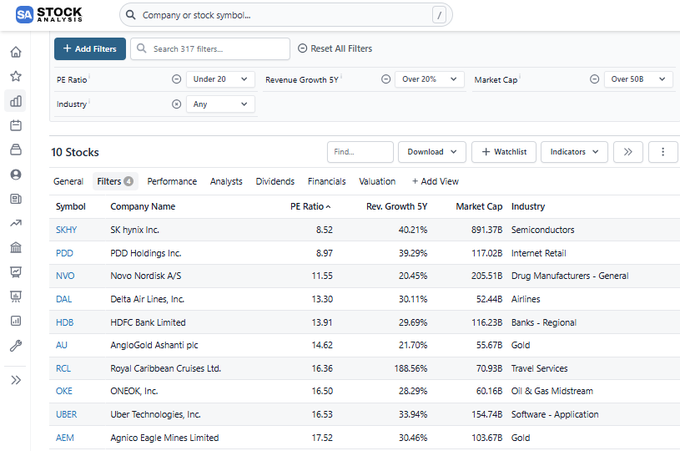The image size is (680, 451).
Task: Switch to the Valuation tab
Action: point(377,181)
